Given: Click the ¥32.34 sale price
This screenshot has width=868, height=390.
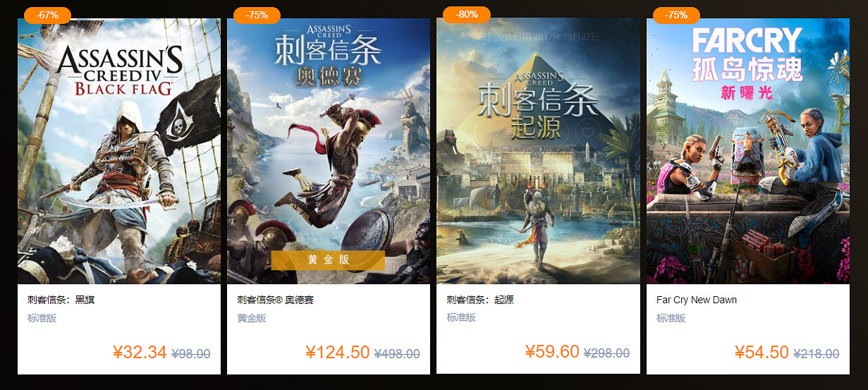Looking at the screenshot, I should (x=140, y=353).
